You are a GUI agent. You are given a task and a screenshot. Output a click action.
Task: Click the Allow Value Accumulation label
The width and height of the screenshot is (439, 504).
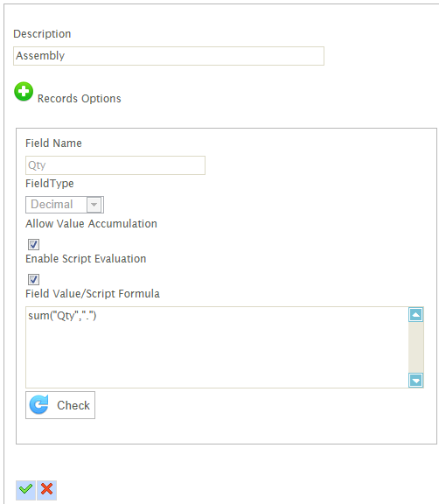[91, 224]
